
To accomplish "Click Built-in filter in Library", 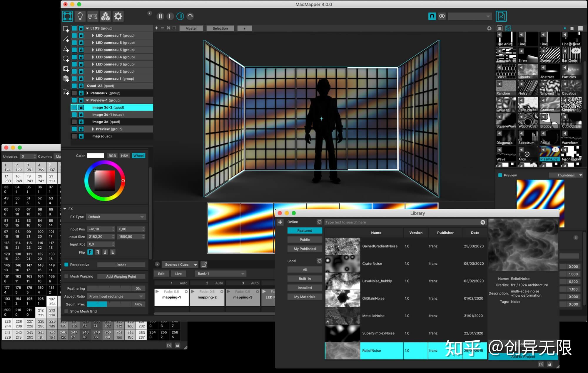I will (305, 279).
